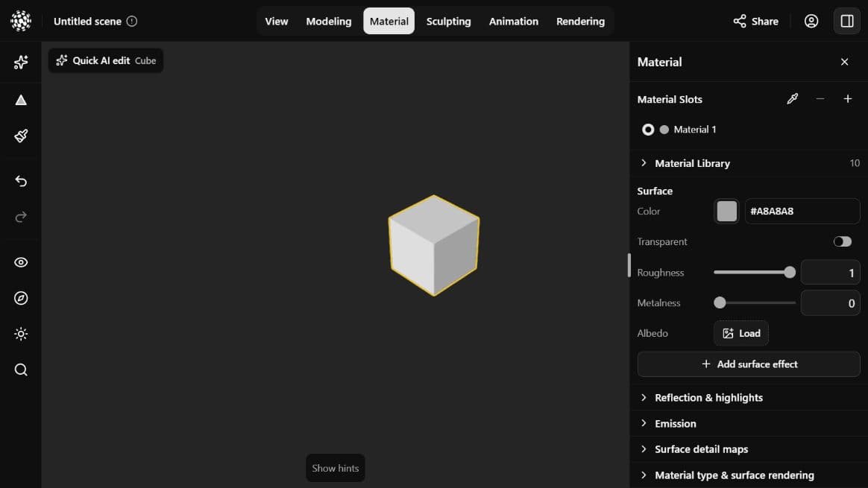The image size is (868, 488).
Task: Click Add surface effect button
Action: pos(749,364)
